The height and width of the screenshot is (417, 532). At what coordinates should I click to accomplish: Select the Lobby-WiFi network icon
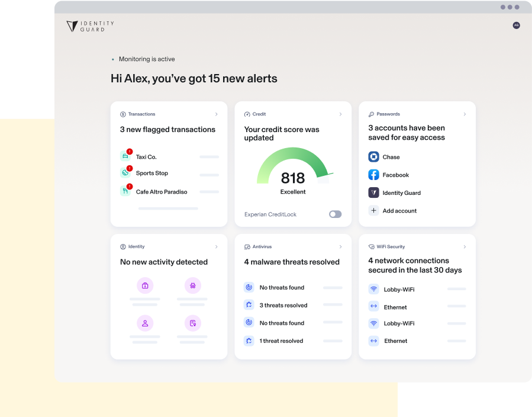coord(373,289)
